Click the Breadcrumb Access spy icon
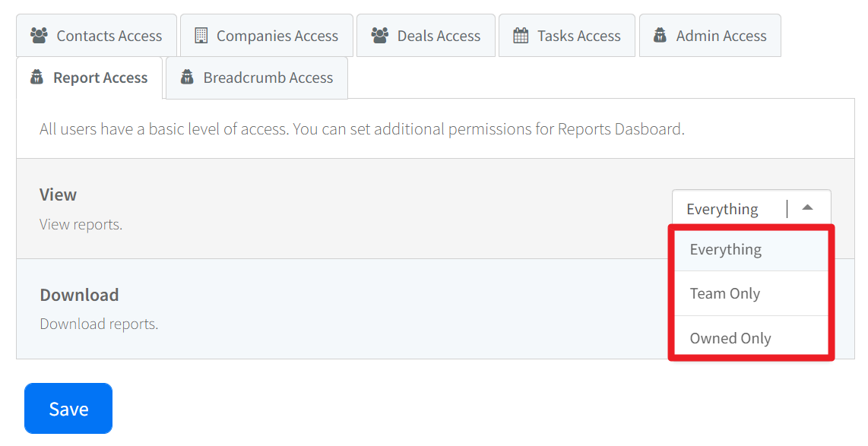Screen dimensions: 868x446 187,77
